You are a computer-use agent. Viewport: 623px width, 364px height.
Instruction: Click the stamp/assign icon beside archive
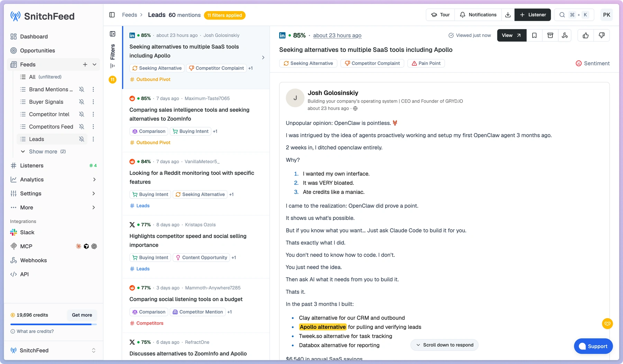click(x=565, y=35)
